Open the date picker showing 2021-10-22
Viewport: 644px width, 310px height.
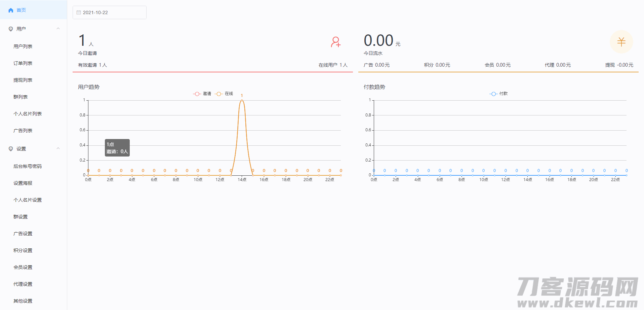coord(109,12)
